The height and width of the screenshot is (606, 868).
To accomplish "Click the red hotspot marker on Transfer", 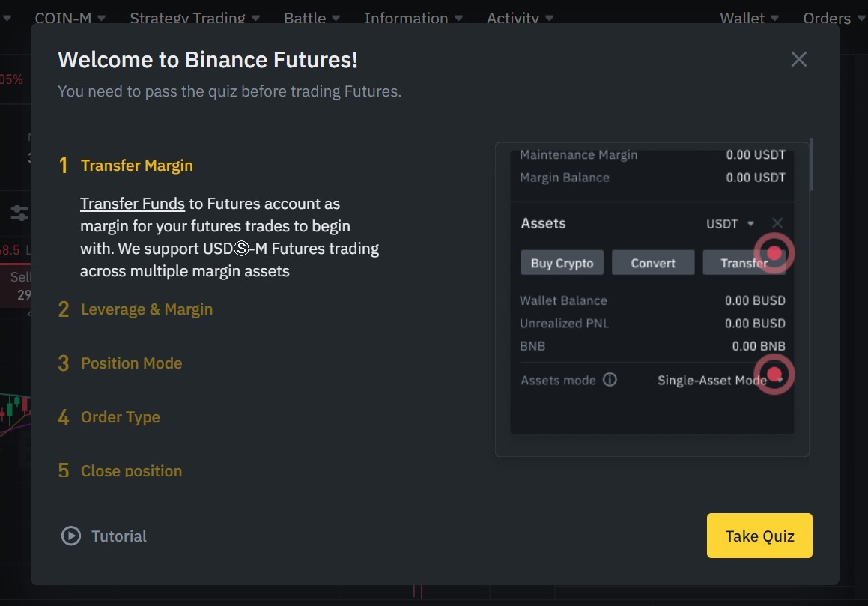I will pos(774,253).
